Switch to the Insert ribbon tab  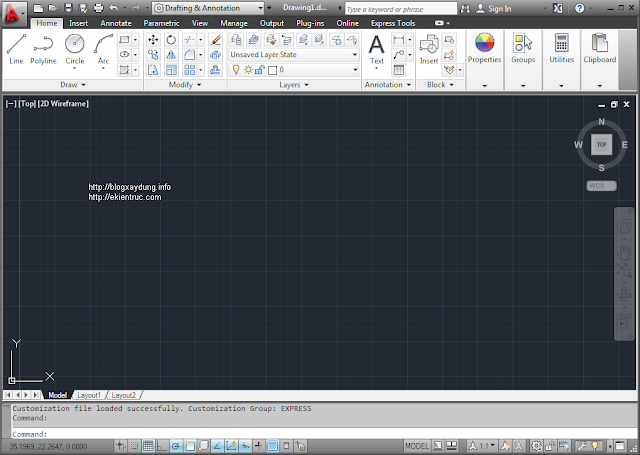click(78, 23)
